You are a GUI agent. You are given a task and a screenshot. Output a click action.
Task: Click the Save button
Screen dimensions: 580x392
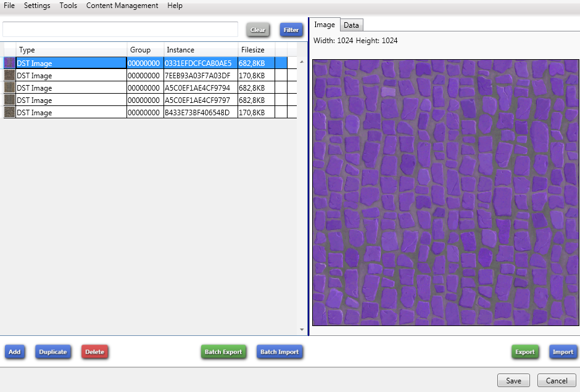513,380
